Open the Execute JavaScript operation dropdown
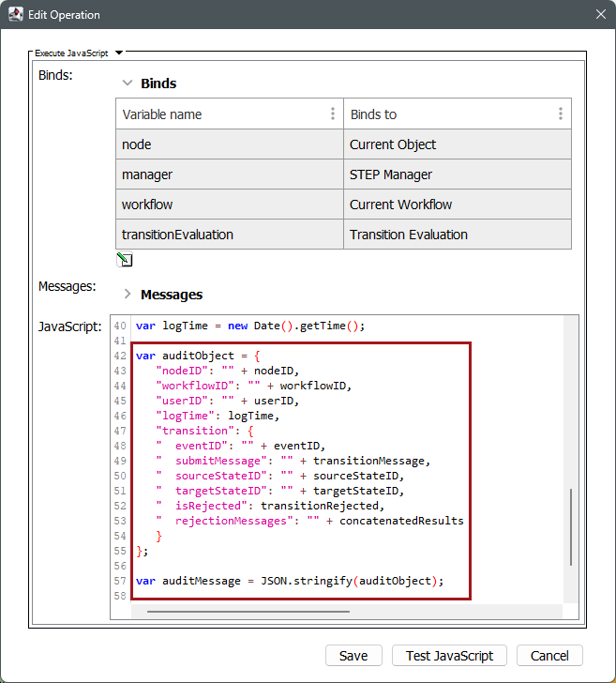616x683 pixels. click(119, 53)
